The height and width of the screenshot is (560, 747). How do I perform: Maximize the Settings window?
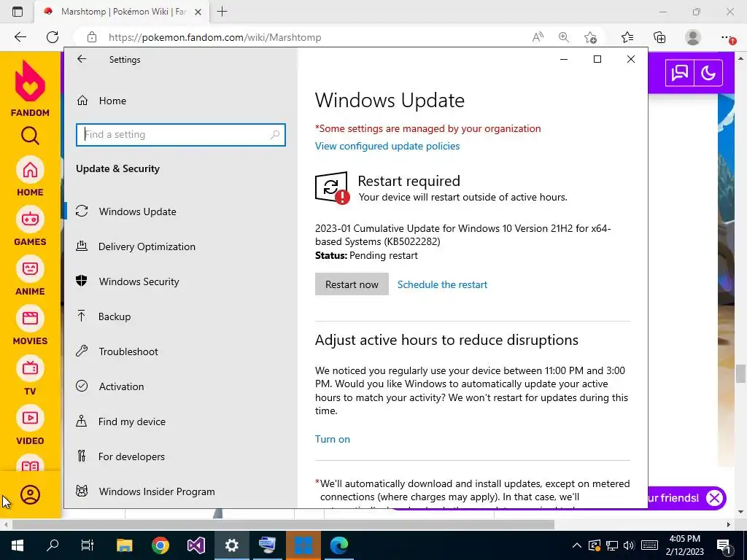click(x=597, y=59)
